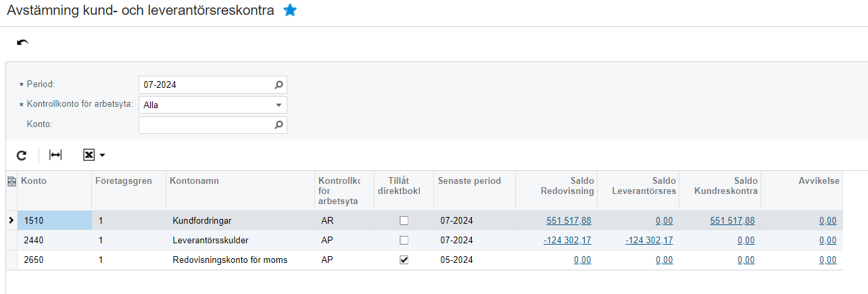
Task: Uncheck direct booking for Redovisningskonto för moms
Action: pyautogui.click(x=404, y=260)
